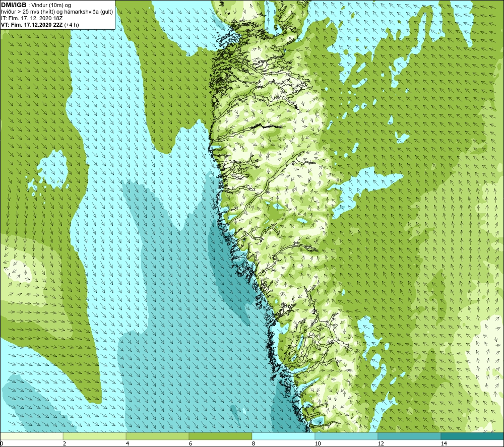504x447 pixels.
Task: Click the legend value label '10'
Action: (318, 443)
